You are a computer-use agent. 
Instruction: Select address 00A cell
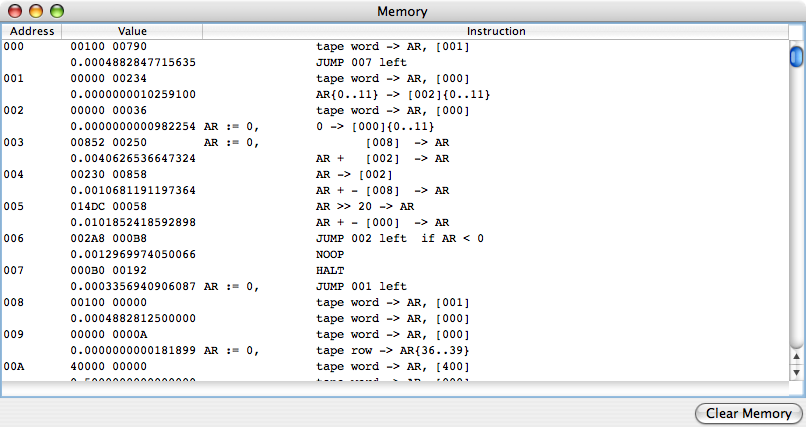(x=13, y=366)
